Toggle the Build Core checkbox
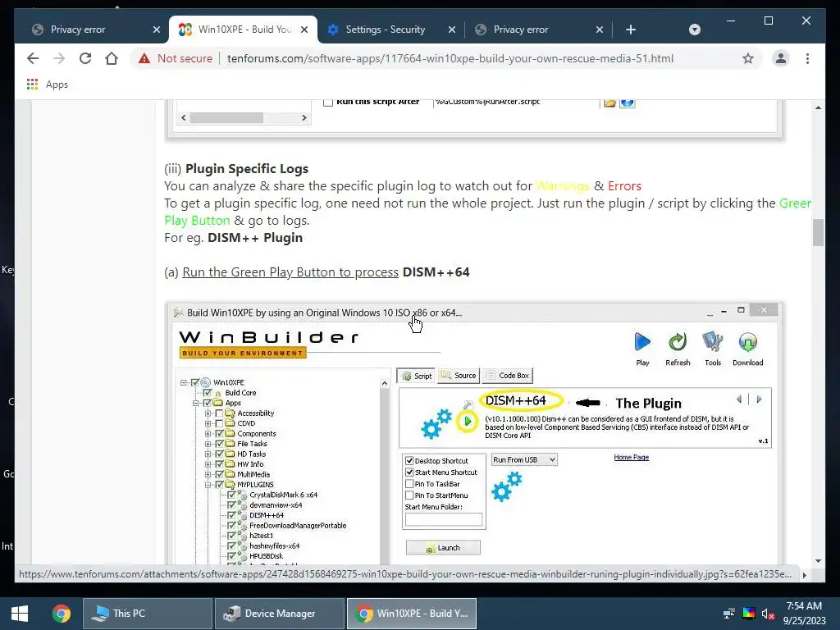840x630 pixels. point(208,393)
